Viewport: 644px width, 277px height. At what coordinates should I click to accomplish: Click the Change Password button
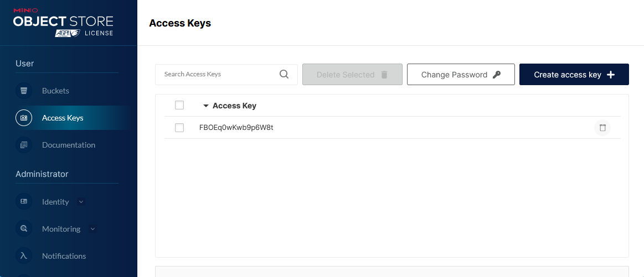click(461, 74)
